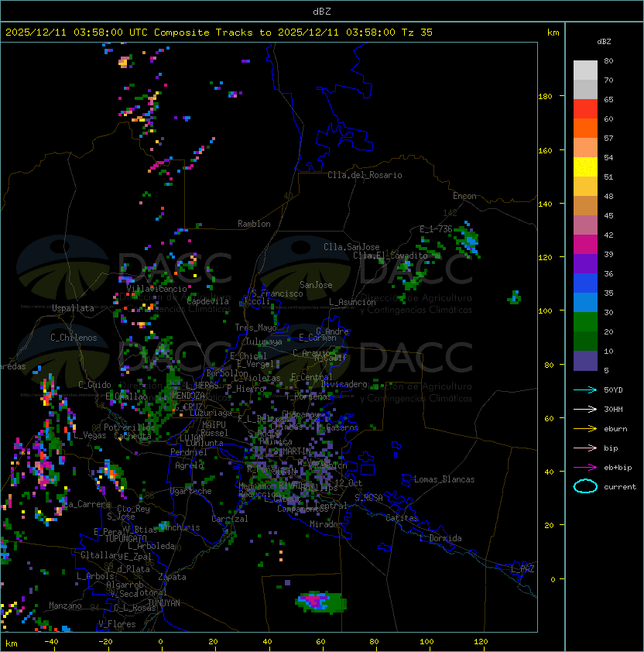
Task: Click the yellow eburn arrow legend icon
Action: tap(585, 429)
